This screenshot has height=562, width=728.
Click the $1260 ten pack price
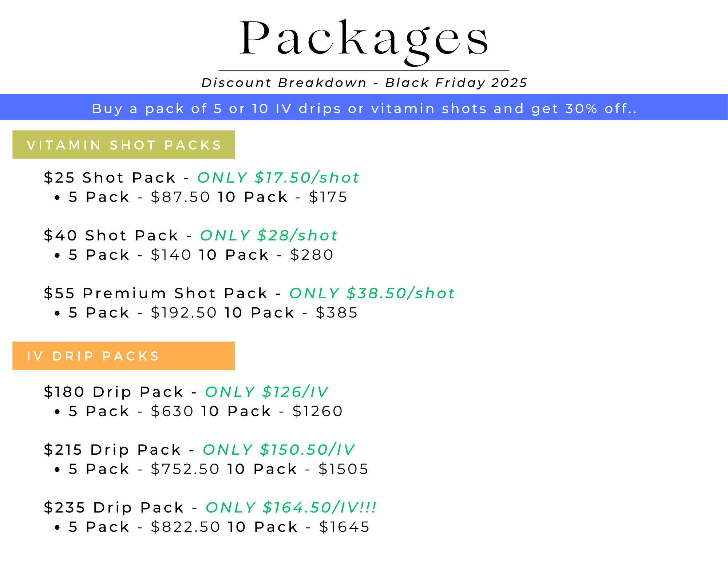pyautogui.click(x=317, y=411)
